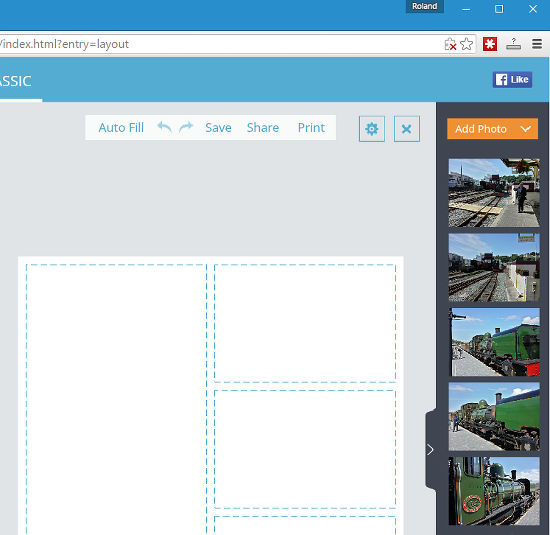The height and width of the screenshot is (535, 550).
Task: Select the CLASSIC tab
Action: click(x=16, y=81)
